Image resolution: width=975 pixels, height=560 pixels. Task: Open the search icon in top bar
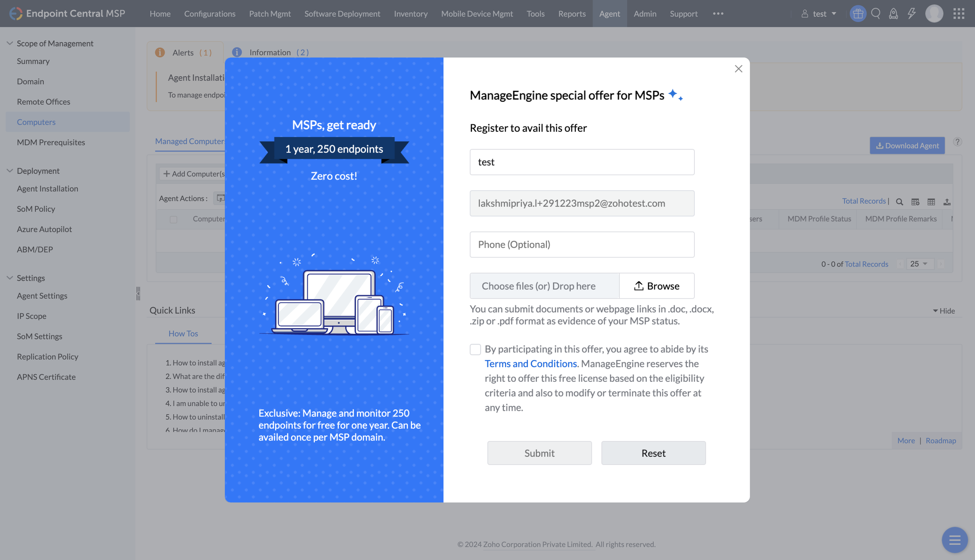(x=876, y=14)
